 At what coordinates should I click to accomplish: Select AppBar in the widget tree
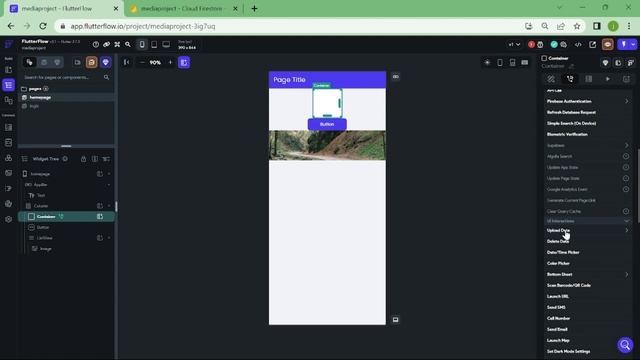(x=40, y=185)
